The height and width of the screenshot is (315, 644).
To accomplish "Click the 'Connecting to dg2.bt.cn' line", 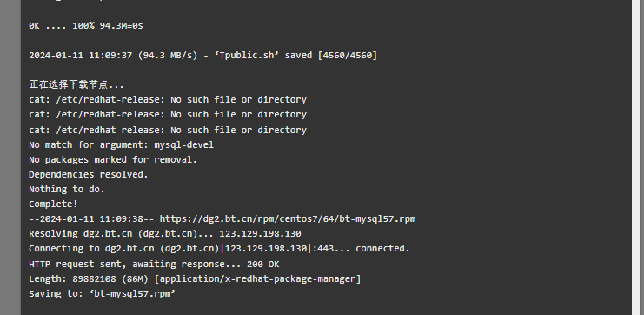I will point(219,248).
